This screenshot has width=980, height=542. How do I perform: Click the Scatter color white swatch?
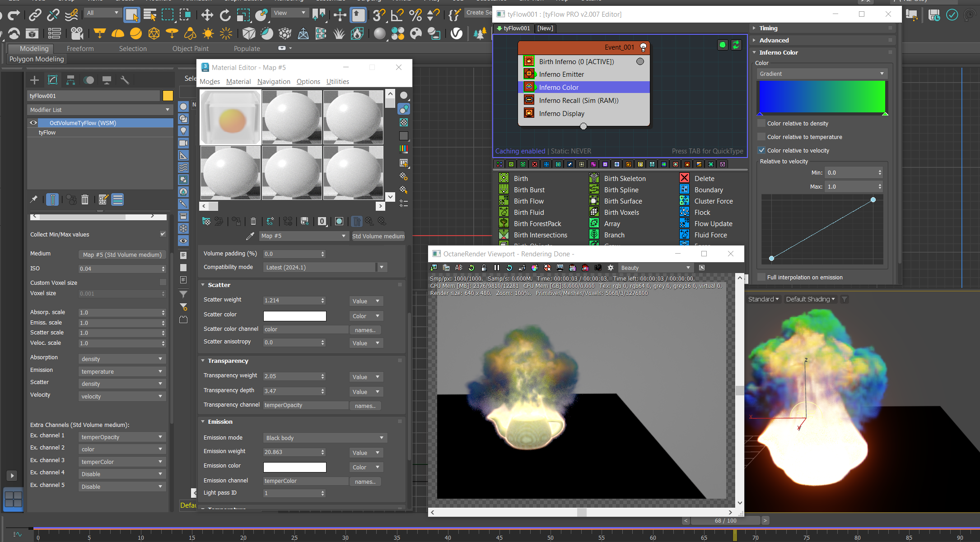294,316
